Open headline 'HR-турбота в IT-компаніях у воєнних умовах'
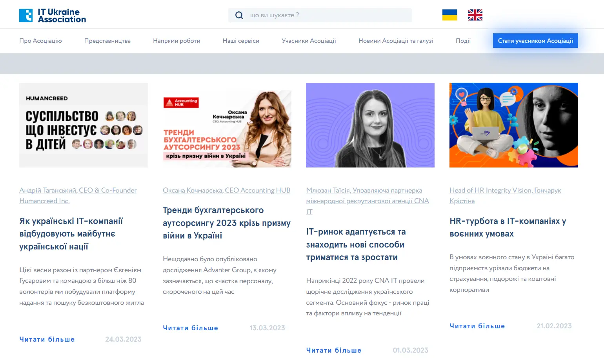604x364 pixels. coord(508,227)
